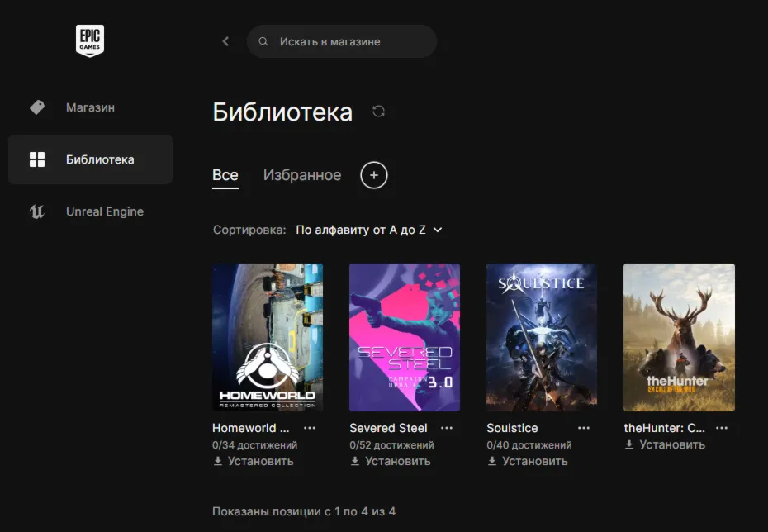Screen dimensions: 768x532
Task: Install theHunter via Установить
Action: tap(665, 444)
